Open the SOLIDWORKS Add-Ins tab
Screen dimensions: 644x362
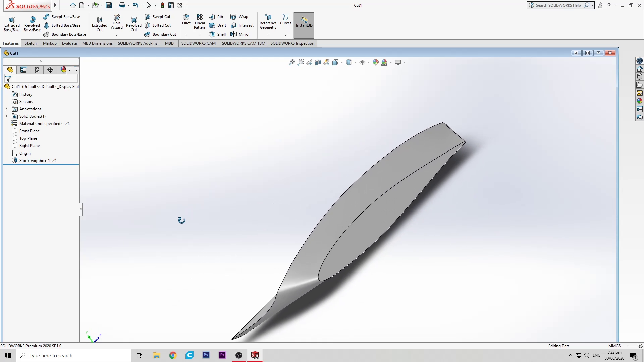coord(138,43)
